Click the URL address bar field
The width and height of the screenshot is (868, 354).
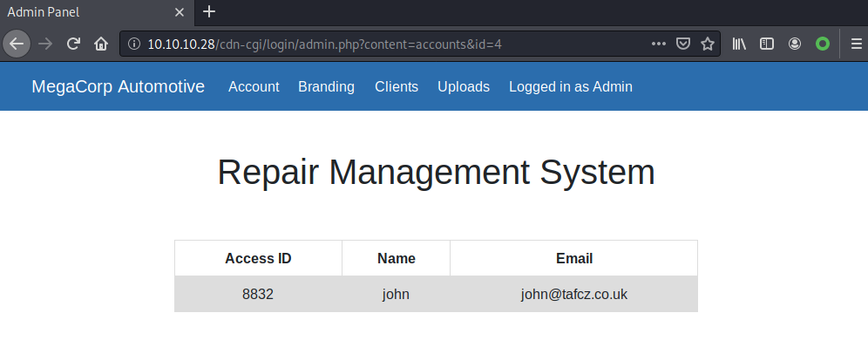[x=392, y=44]
